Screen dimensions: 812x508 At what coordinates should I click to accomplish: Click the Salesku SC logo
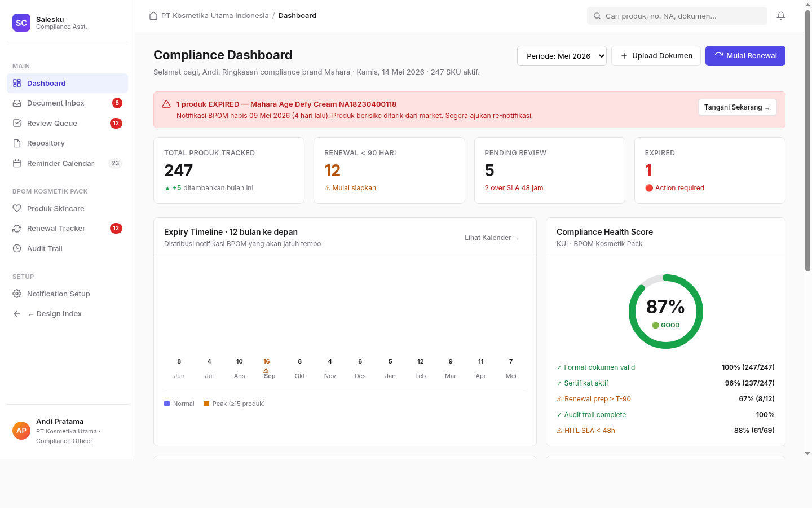click(x=21, y=23)
